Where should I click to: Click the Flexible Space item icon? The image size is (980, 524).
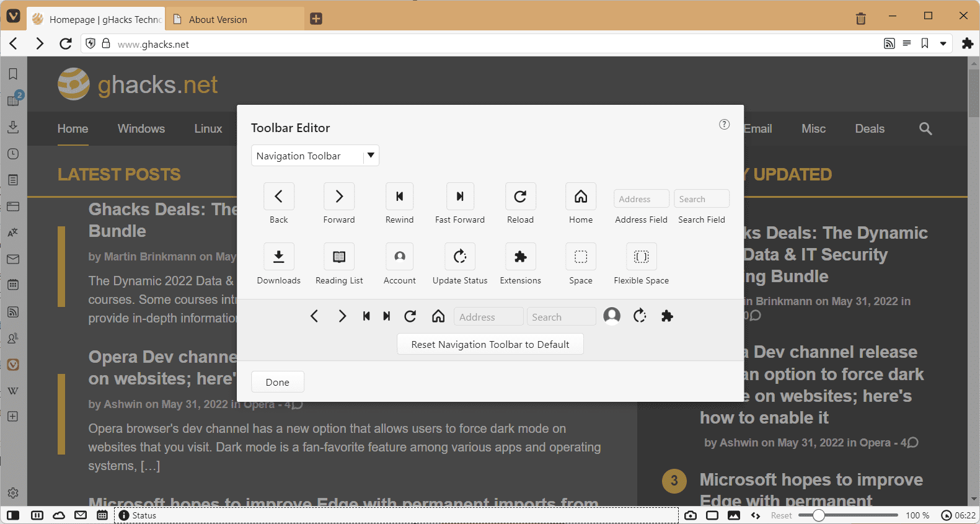pyautogui.click(x=641, y=257)
